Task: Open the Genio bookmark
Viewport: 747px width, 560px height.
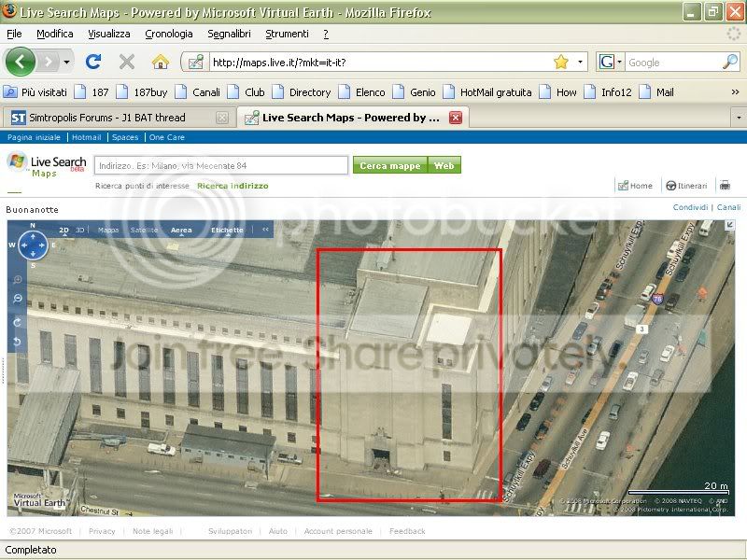Action: pyautogui.click(x=414, y=92)
